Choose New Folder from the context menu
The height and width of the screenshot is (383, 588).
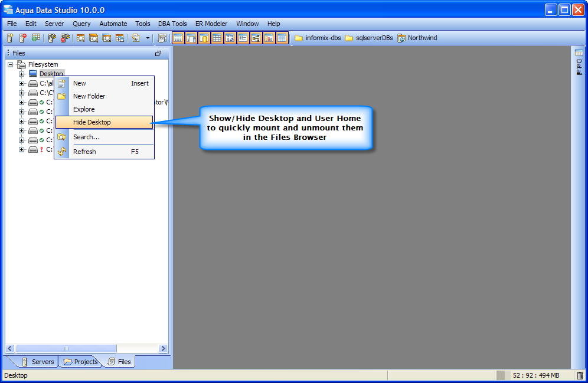104,96
